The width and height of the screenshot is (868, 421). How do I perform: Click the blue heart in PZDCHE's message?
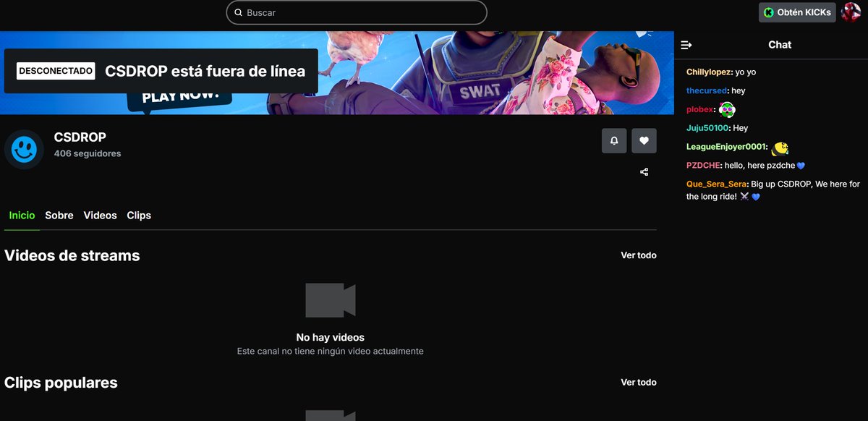[801, 166]
